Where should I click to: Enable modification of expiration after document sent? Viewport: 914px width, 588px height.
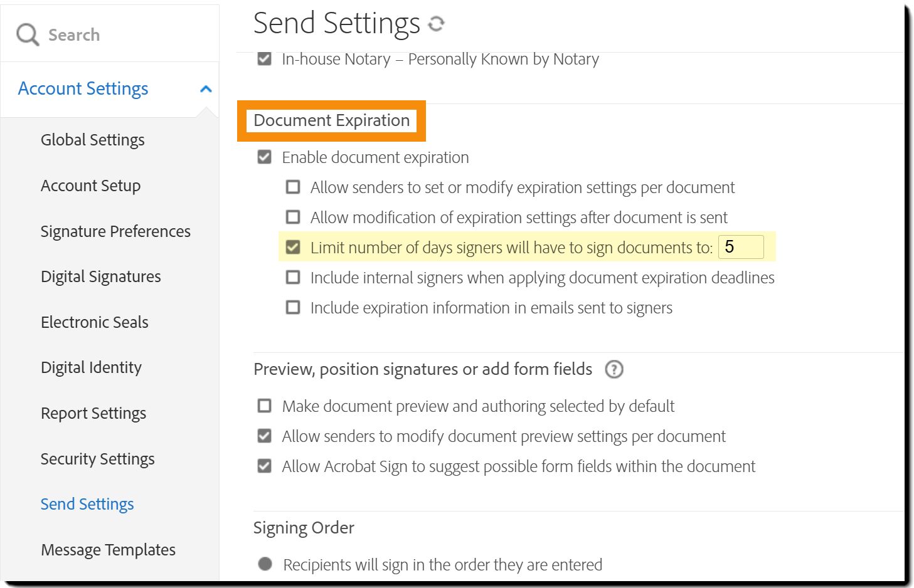pos(293,217)
